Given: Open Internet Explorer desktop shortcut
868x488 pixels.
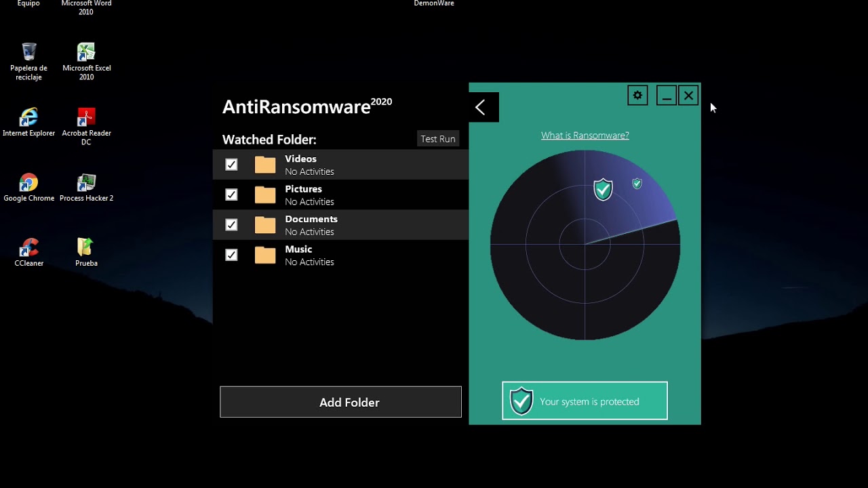Looking at the screenshot, I should (x=28, y=122).
